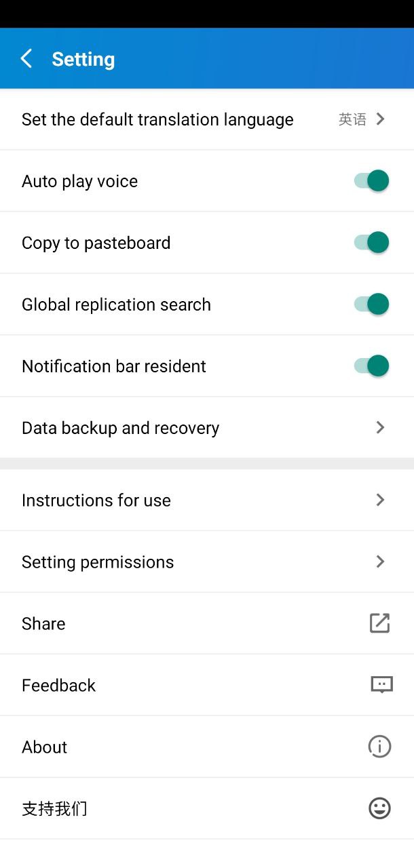Click the Setting title text
This screenshot has height=868, width=414.
tap(83, 60)
